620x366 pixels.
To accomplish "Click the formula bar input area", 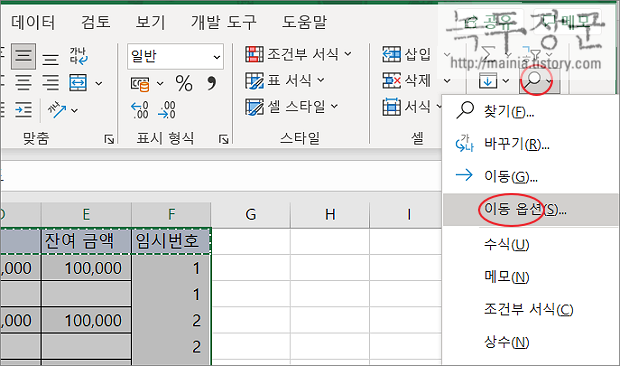I will tap(221, 176).
